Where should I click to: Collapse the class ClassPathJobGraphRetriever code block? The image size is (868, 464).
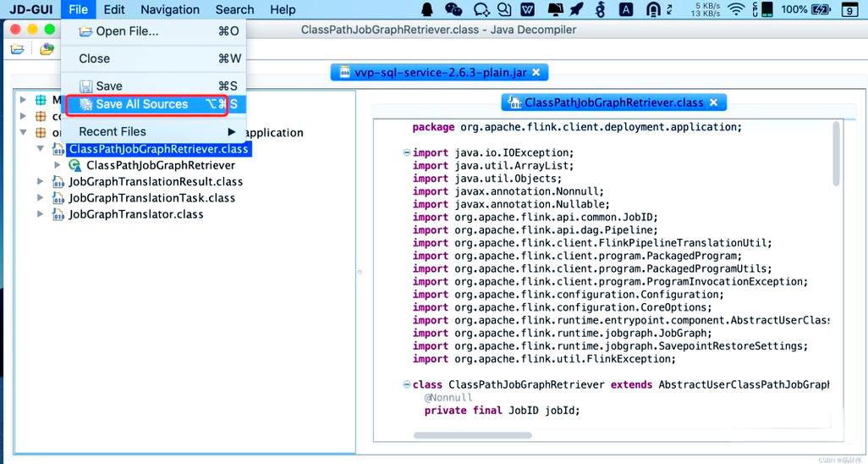pyautogui.click(x=407, y=384)
